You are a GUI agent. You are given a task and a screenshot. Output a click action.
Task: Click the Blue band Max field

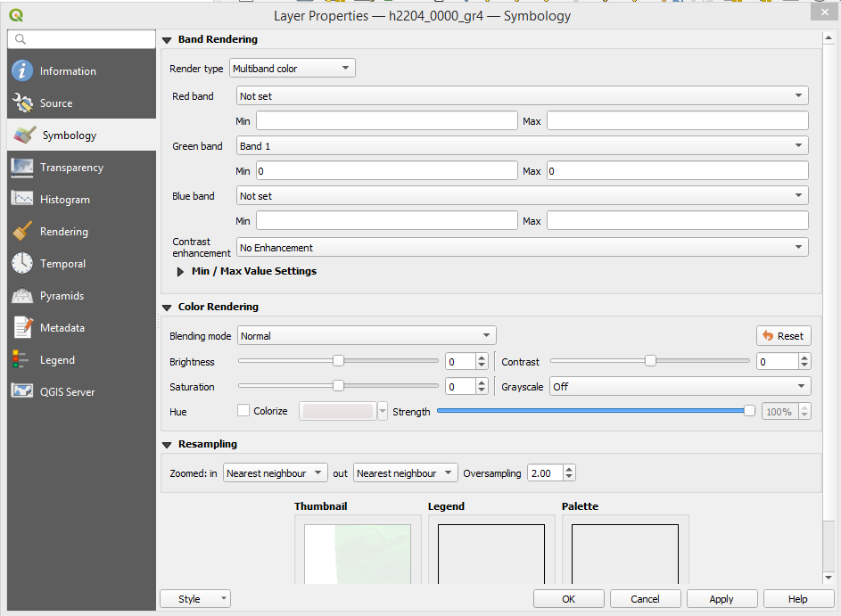pyautogui.click(x=678, y=220)
